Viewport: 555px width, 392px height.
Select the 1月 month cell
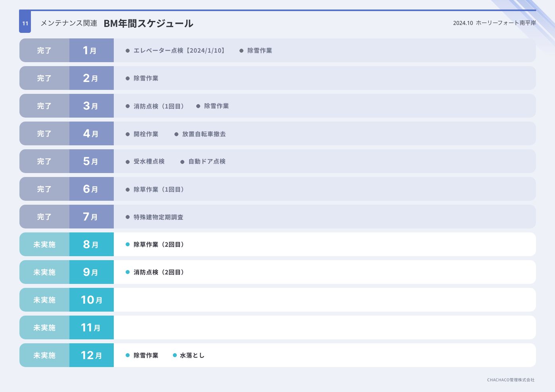(x=91, y=50)
